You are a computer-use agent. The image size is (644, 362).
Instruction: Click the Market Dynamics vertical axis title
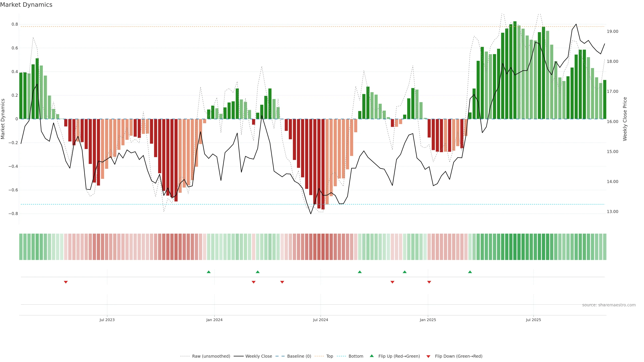coord(3,119)
